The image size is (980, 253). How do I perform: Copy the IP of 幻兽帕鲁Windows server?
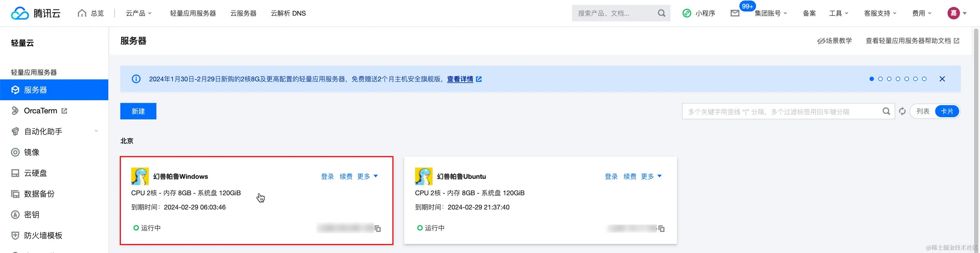(x=378, y=229)
